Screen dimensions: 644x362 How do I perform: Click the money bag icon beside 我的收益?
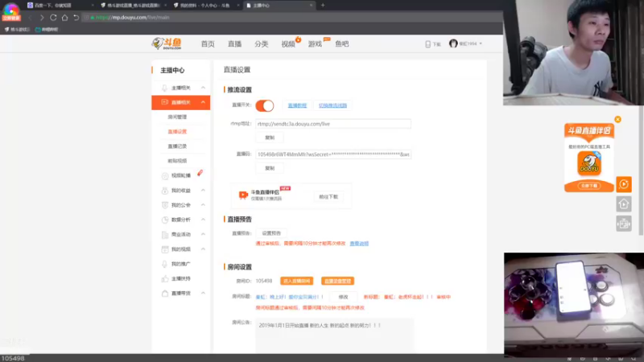click(165, 191)
